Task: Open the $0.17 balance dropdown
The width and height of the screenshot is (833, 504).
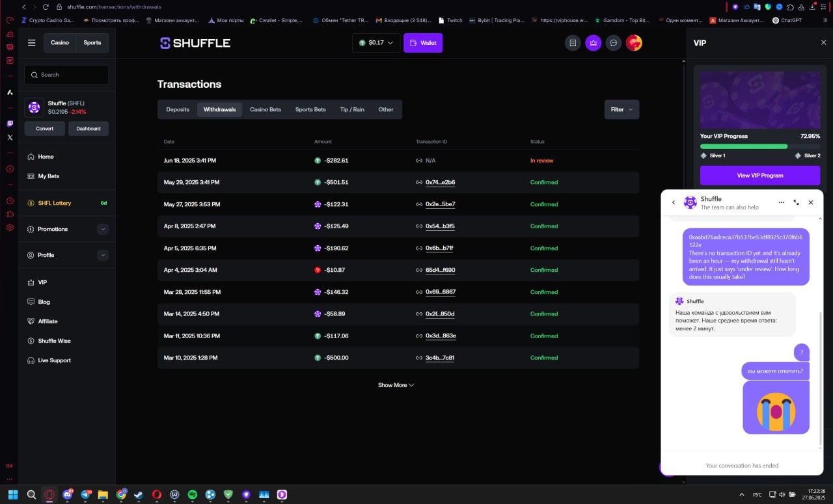Action: tap(376, 43)
